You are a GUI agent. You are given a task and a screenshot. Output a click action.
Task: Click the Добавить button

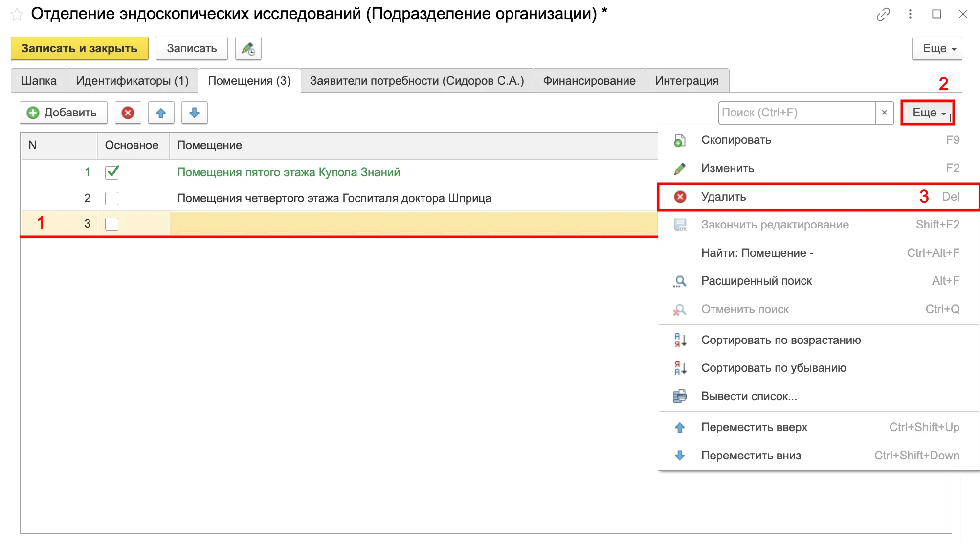[64, 113]
